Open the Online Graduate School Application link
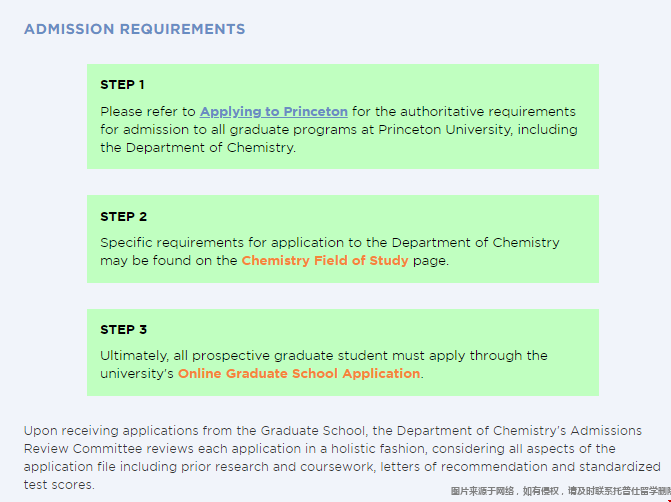Viewport: 671px width, 502px height. pyautogui.click(x=299, y=373)
